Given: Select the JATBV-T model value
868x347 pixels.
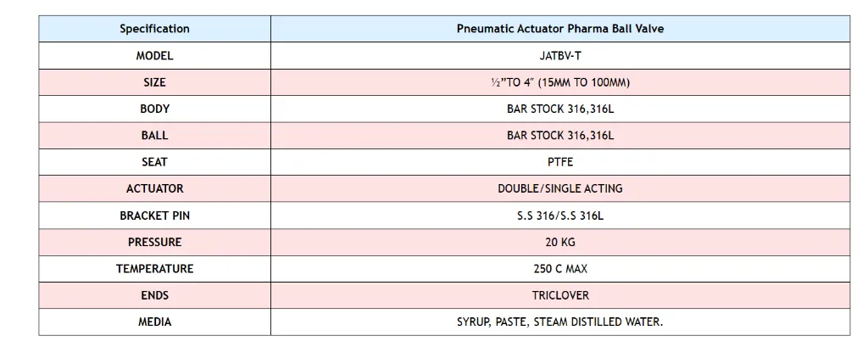Looking at the screenshot, I should point(559,56).
